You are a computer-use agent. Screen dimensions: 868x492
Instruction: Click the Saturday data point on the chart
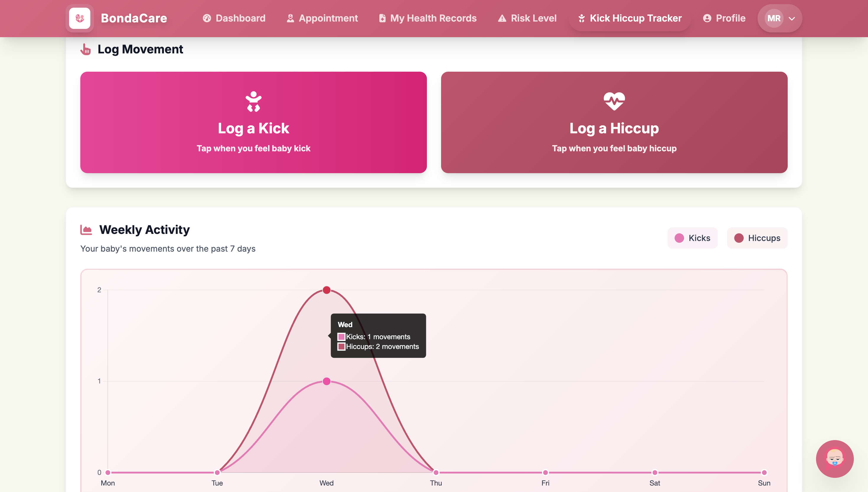(x=655, y=473)
